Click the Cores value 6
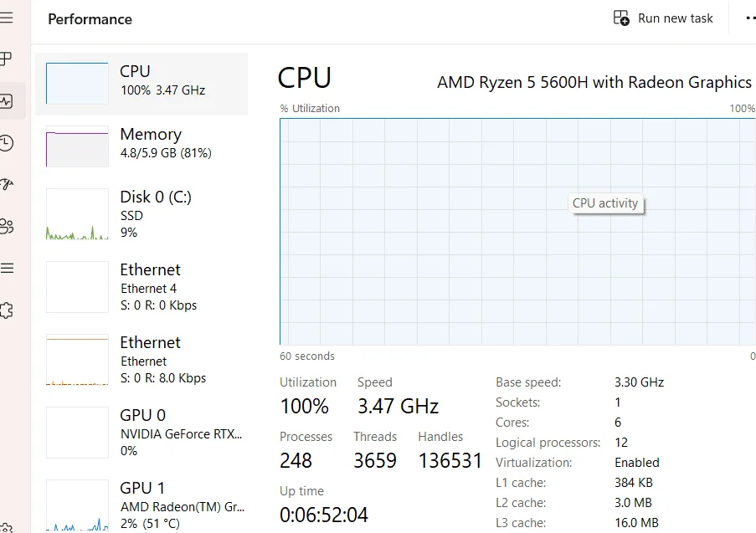Screen dimensions: 756x533 (x=618, y=423)
